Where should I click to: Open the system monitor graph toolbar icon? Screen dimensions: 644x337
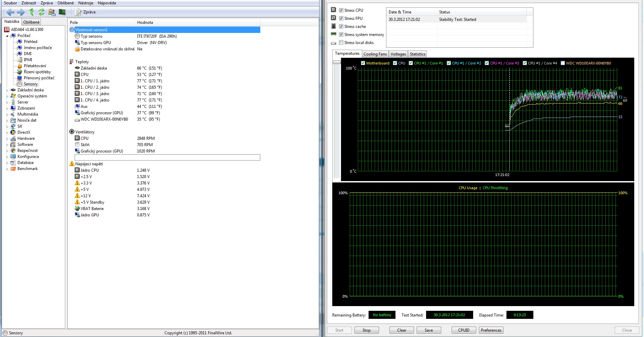62,12
